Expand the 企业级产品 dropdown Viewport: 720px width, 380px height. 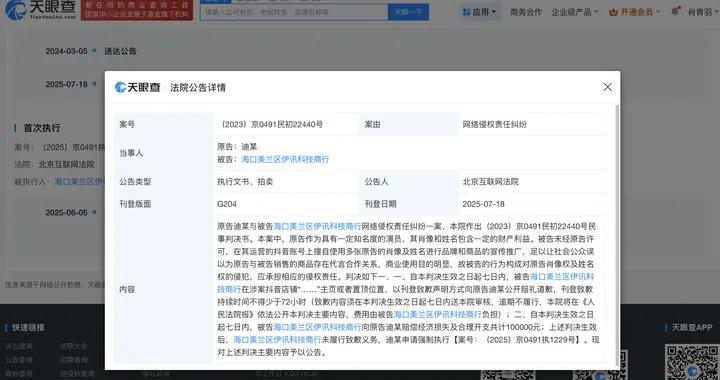tap(574, 12)
